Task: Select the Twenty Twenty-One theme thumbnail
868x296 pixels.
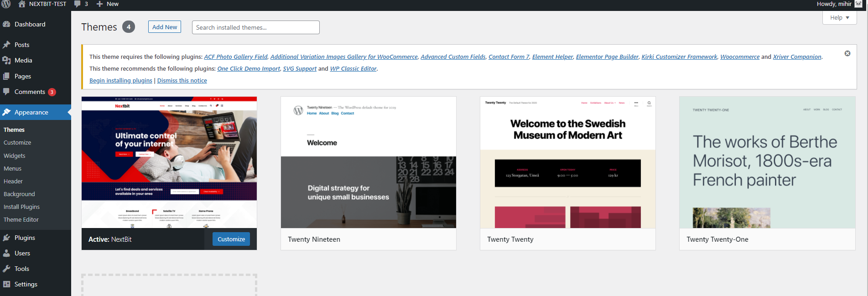Action: [x=767, y=162]
